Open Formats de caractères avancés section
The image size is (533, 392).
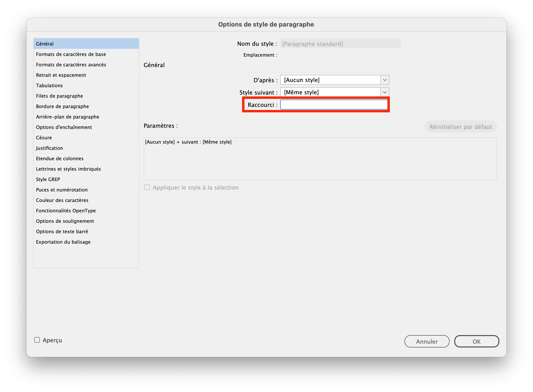[x=71, y=65]
